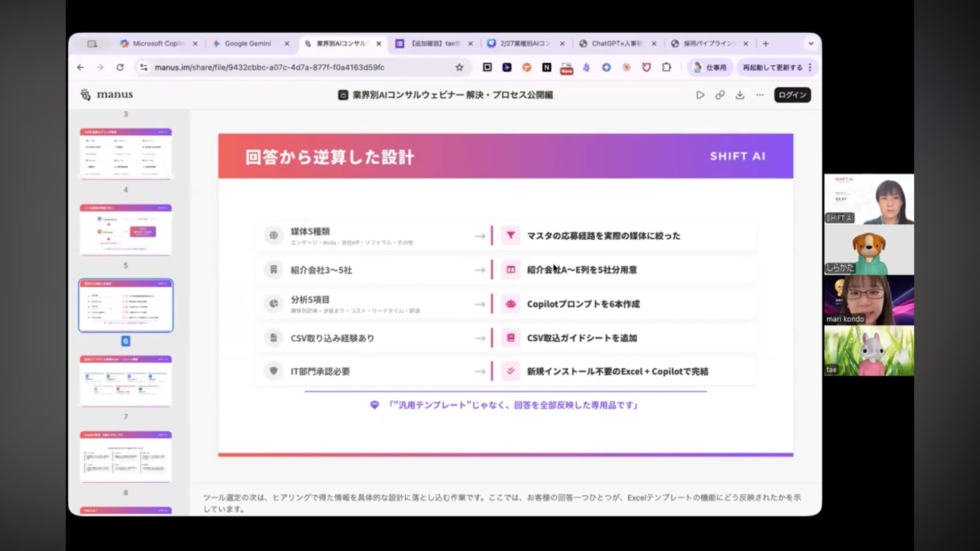Image resolution: width=980 pixels, height=551 pixels.
Task: Switch to the Google Gemini tab
Action: (x=248, y=44)
